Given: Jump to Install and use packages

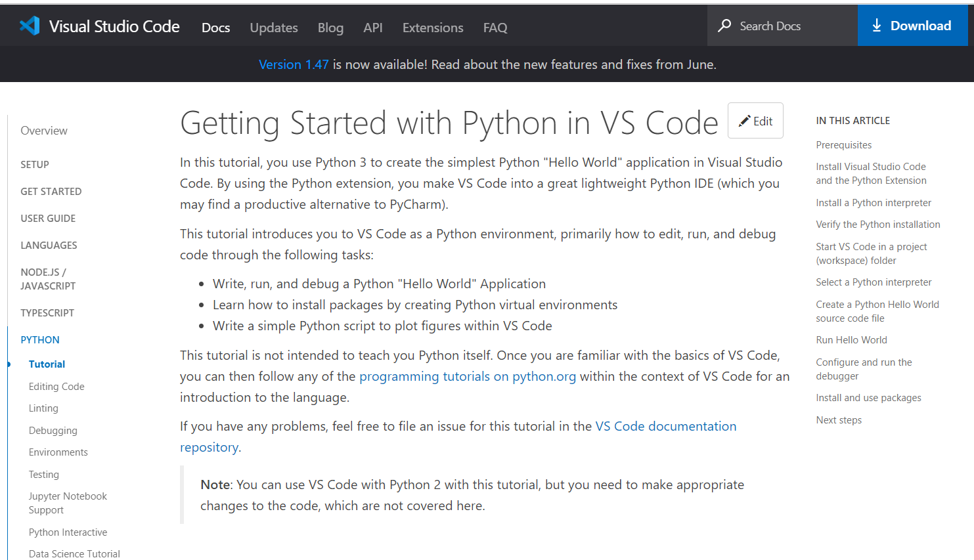Looking at the screenshot, I should point(868,398).
